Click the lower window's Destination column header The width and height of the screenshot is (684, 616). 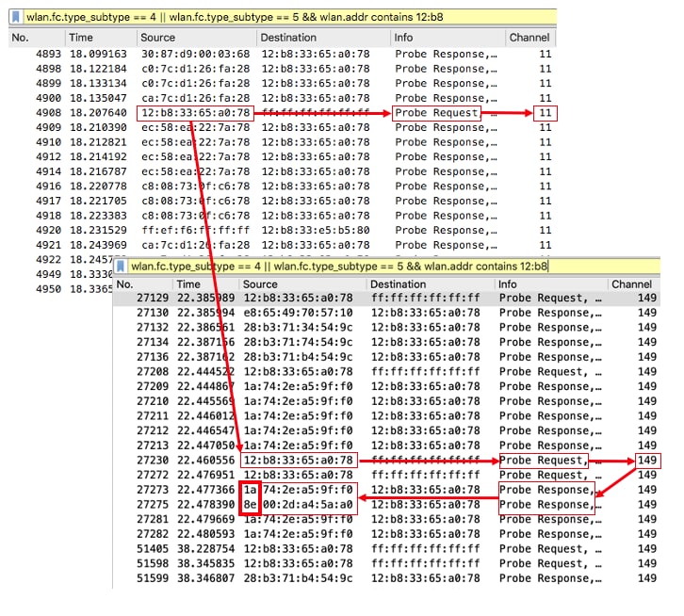coord(431,284)
